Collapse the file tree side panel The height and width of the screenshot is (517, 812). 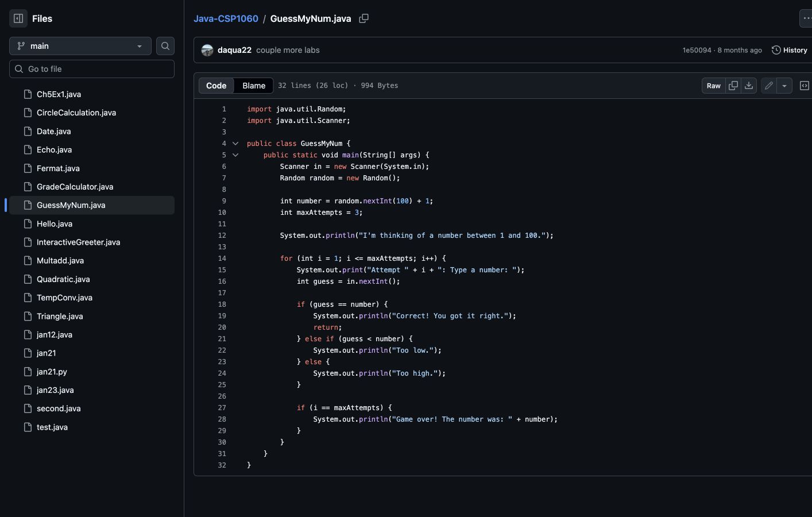coord(18,18)
